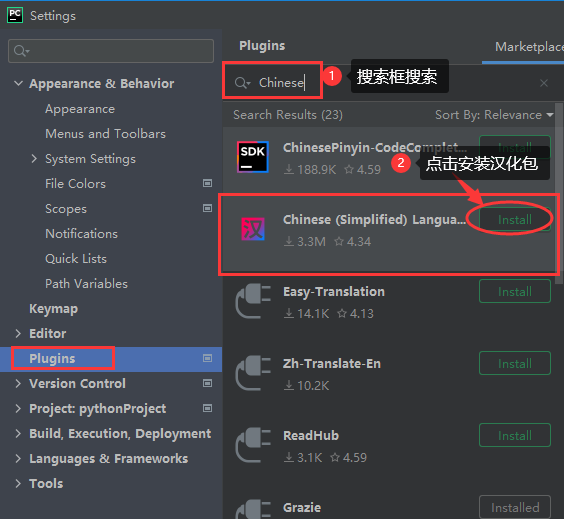Click the ReadHub plugin plug icon
Screen dimensions: 564x519
coord(253,445)
